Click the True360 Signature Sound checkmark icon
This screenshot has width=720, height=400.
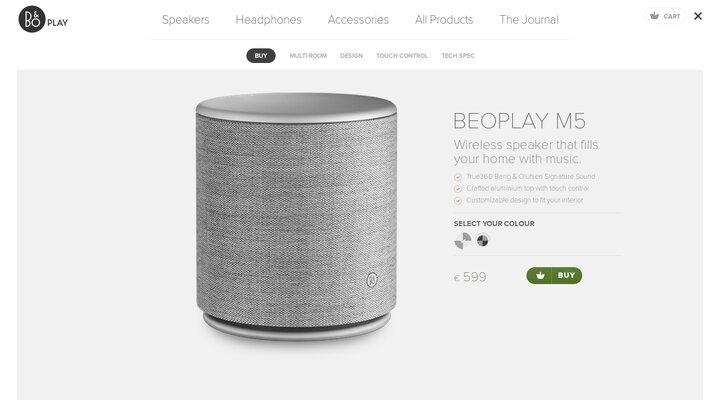point(458,177)
